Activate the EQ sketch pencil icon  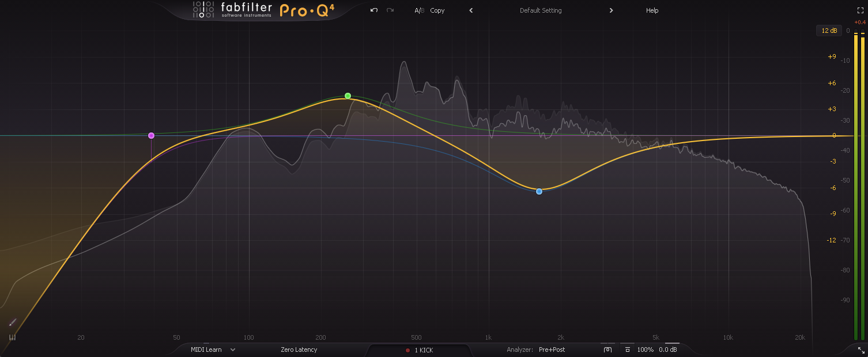pos(13,322)
